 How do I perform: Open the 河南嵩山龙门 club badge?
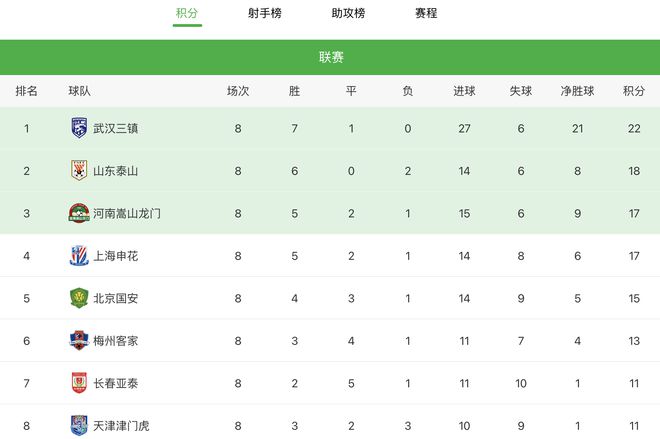[x=79, y=213]
